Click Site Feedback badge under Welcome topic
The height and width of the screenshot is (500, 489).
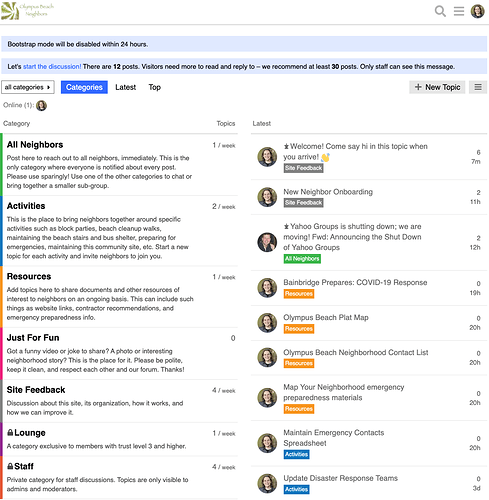tap(303, 168)
